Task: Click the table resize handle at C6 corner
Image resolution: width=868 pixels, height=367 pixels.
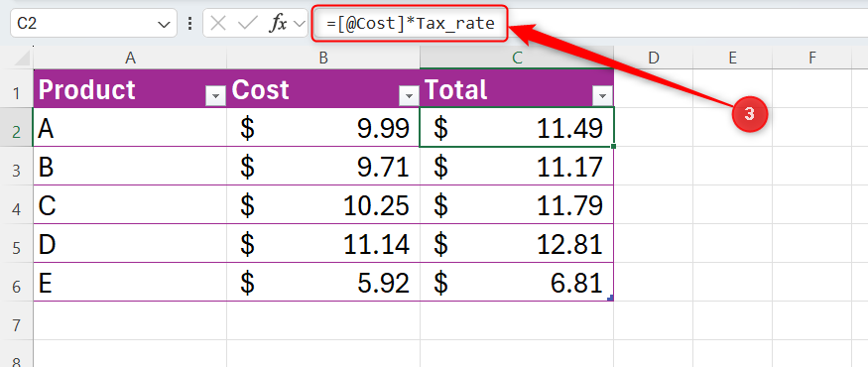Action: coord(611,299)
